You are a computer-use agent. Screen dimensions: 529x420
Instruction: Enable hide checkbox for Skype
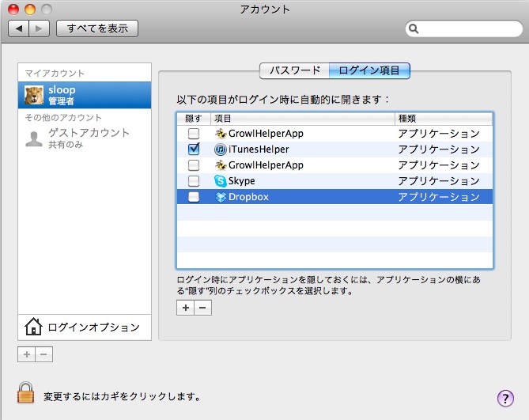[x=194, y=181]
